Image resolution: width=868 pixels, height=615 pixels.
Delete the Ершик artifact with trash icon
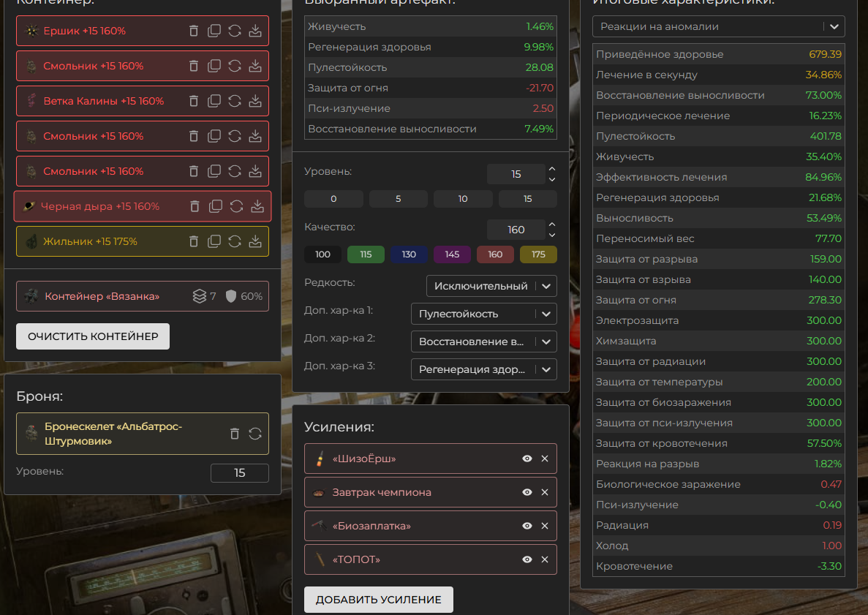(x=194, y=31)
